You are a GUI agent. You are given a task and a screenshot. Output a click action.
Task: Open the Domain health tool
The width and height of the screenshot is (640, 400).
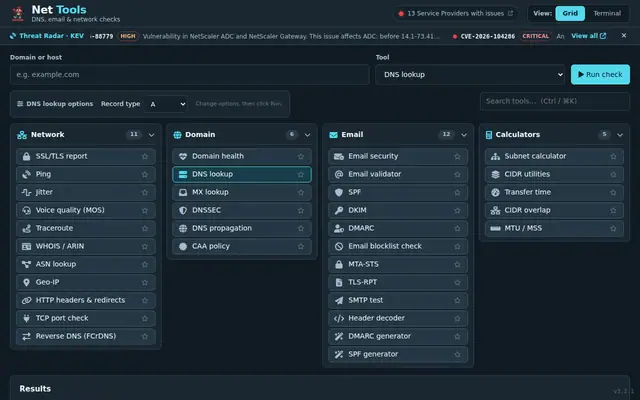click(242, 156)
